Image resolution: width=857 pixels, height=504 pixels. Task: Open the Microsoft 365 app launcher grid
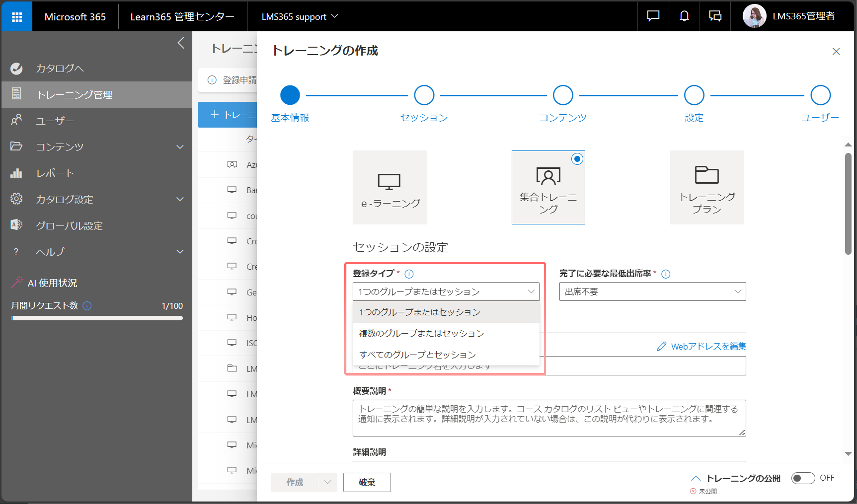tap(17, 16)
